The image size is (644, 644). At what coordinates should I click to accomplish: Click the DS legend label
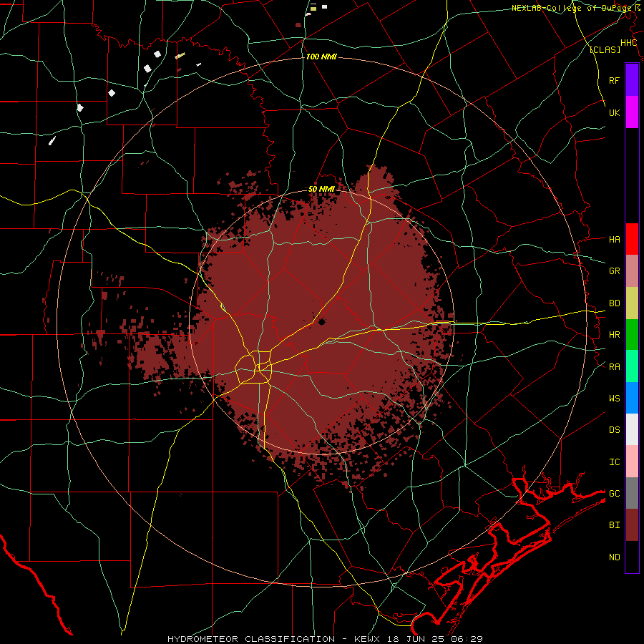point(615,430)
